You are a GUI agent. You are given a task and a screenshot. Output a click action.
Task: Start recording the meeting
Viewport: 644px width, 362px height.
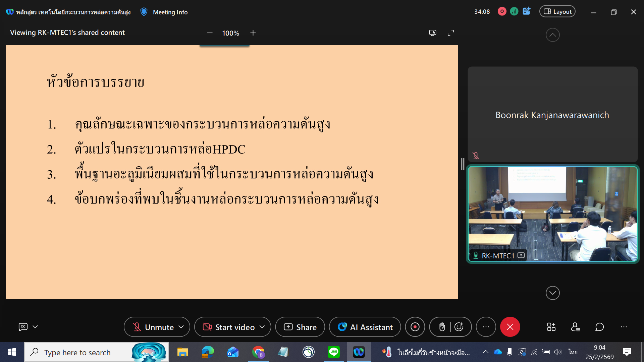(415, 327)
